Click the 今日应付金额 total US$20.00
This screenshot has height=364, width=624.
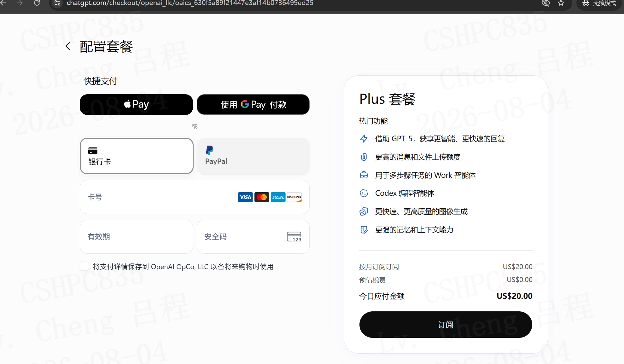[515, 296]
